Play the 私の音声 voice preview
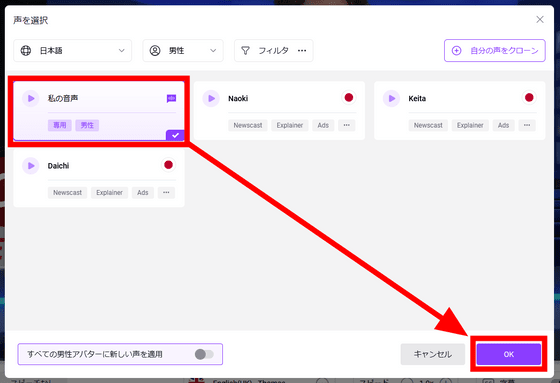This screenshot has height=383, width=560. coord(31,98)
